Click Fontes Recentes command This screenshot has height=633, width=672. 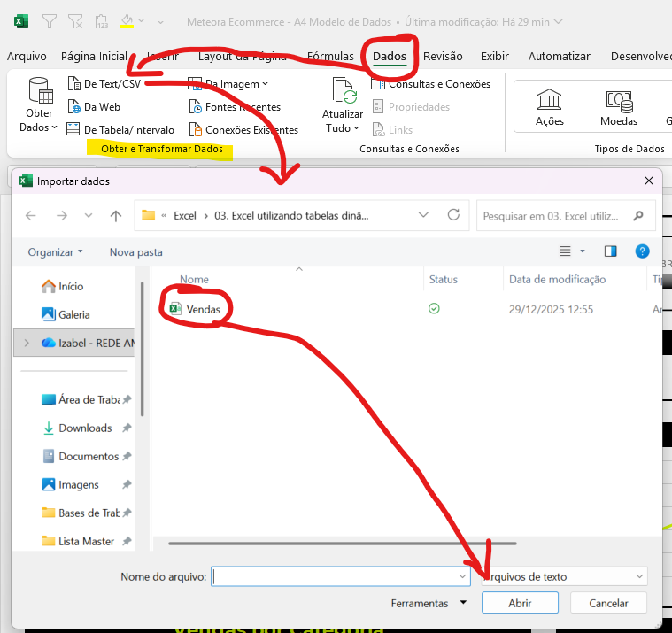point(235,107)
